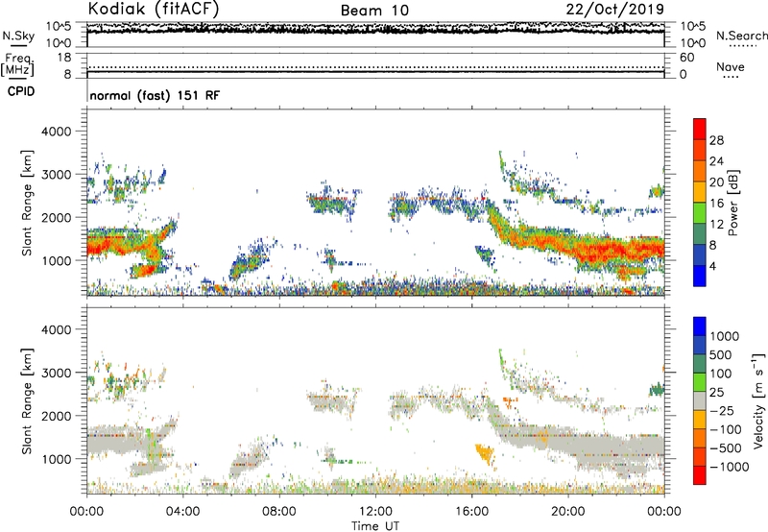Image resolution: width=768 pixels, height=532 pixels.
Task: Click the noise trace in the N.Sky panel
Action: (x=375, y=31)
